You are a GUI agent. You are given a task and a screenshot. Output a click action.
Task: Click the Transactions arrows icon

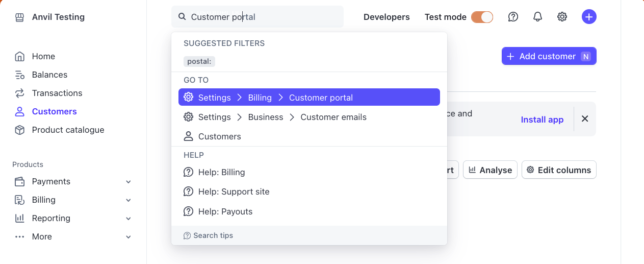(19, 93)
